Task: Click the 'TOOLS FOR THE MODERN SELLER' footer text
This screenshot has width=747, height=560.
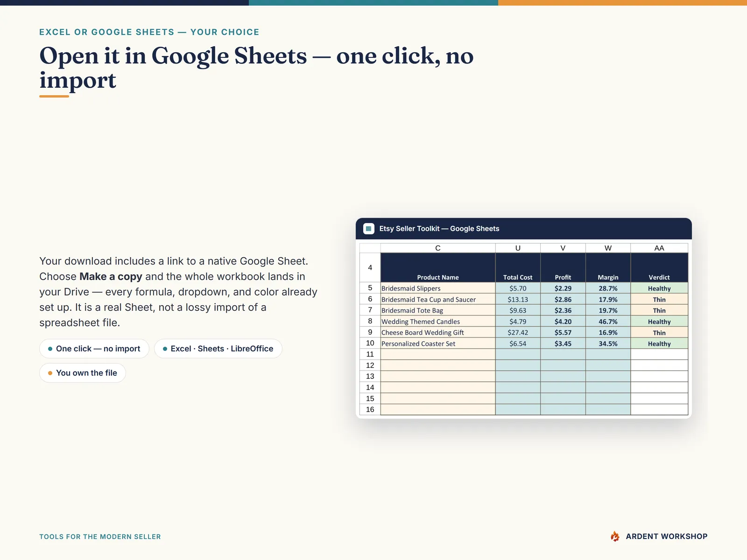Action: (x=100, y=537)
